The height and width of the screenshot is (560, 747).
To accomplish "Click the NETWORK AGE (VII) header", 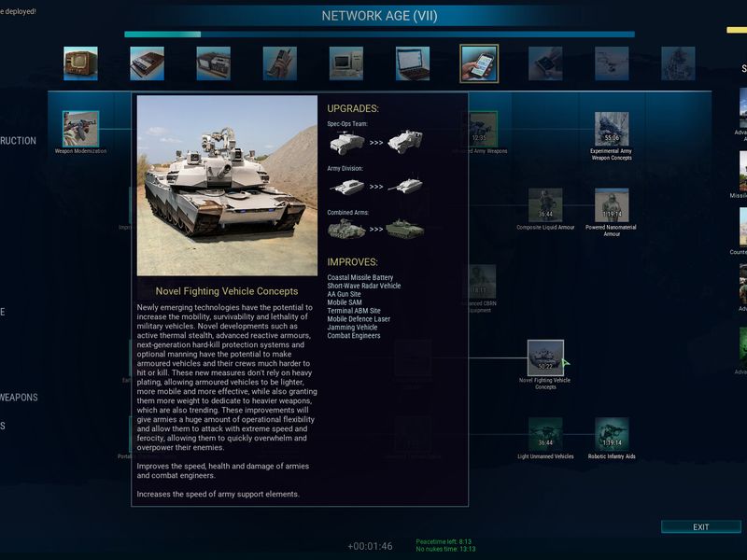I will pyautogui.click(x=380, y=16).
